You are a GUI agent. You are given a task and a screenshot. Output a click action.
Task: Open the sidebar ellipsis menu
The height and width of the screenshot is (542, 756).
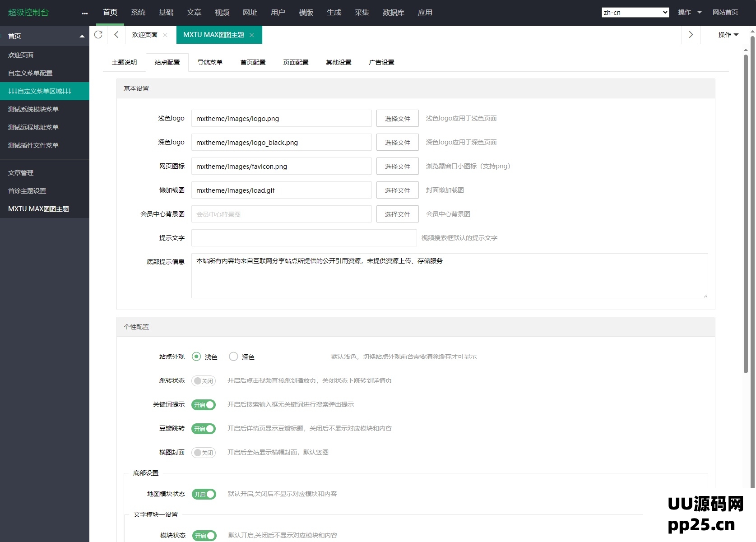84,13
